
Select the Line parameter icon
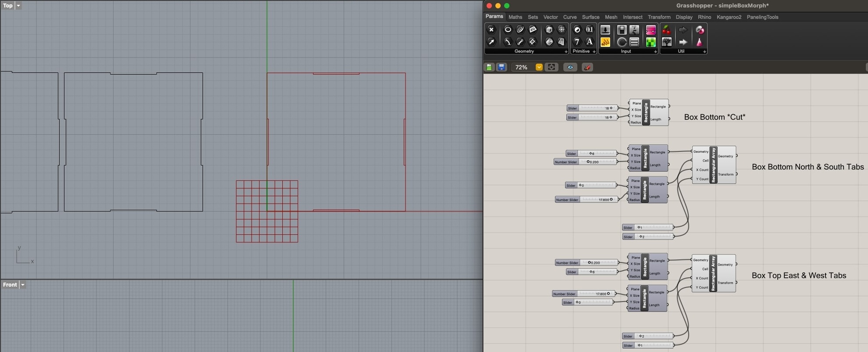coord(520,42)
